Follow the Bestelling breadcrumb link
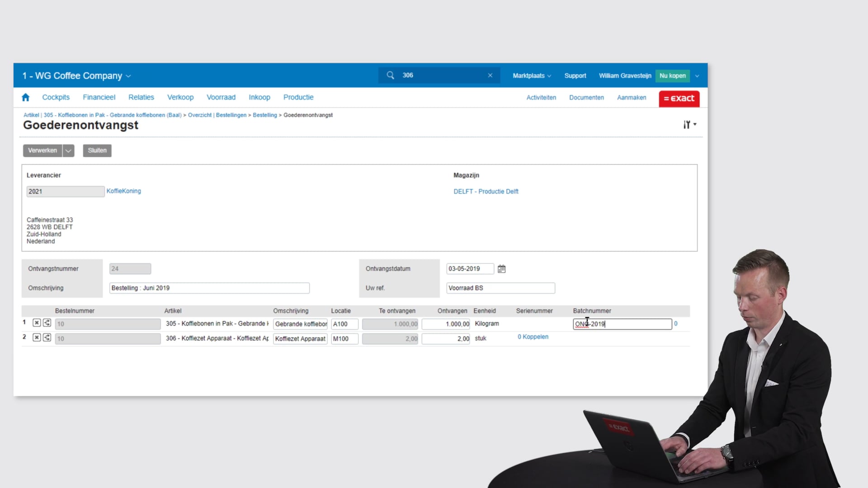Screen dimensions: 868x488 265,115
